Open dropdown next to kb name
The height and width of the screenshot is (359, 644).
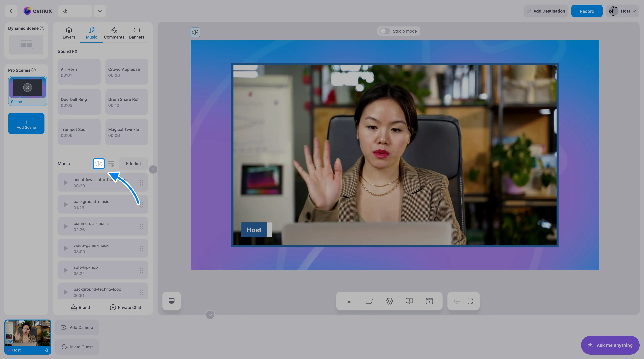pos(100,11)
